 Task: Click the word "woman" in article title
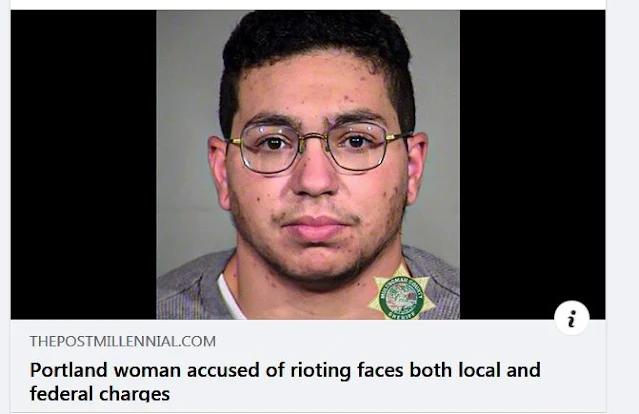[147, 370]
